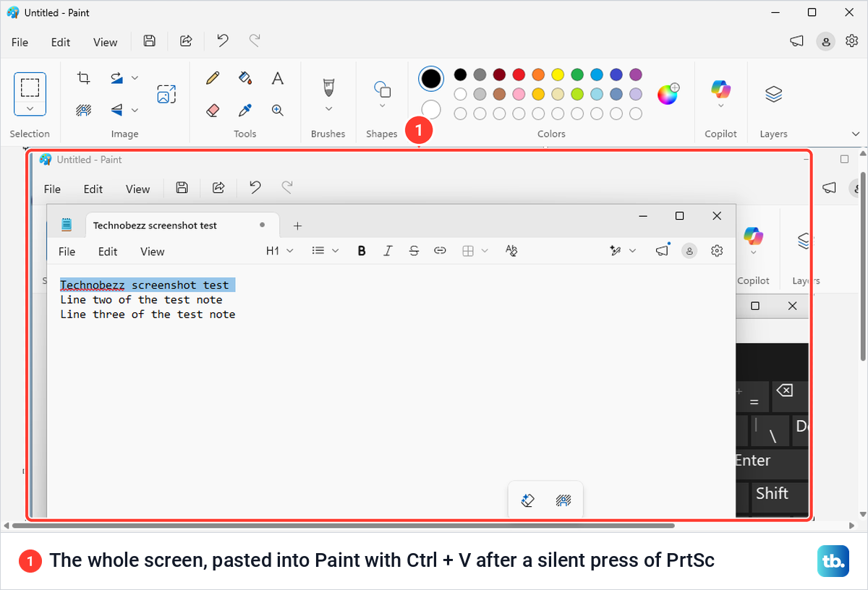The image size is (868, 590).
Task: Expand the Shapes dropdown chevron
Action: tap(382, 106)
